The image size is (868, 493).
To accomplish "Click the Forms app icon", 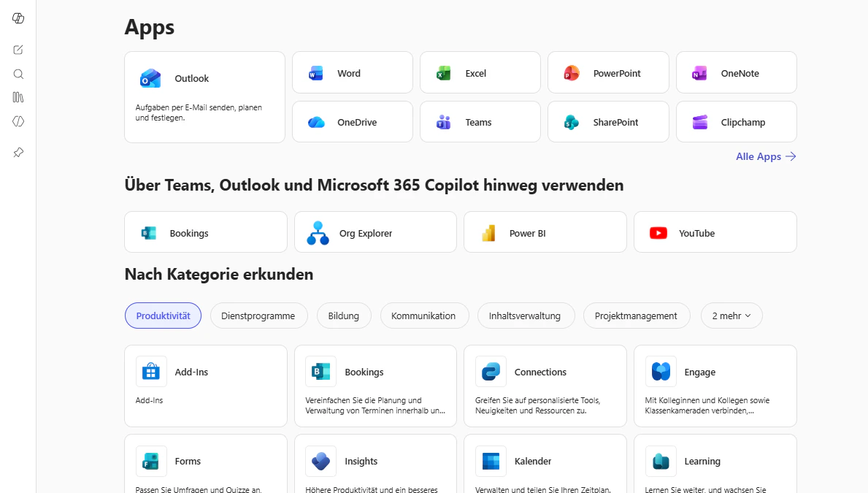I will pos(150,461).
